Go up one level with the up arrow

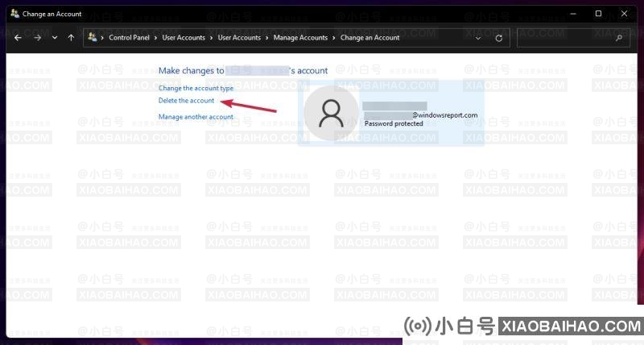pyautogui.click(x=71, y=38)
